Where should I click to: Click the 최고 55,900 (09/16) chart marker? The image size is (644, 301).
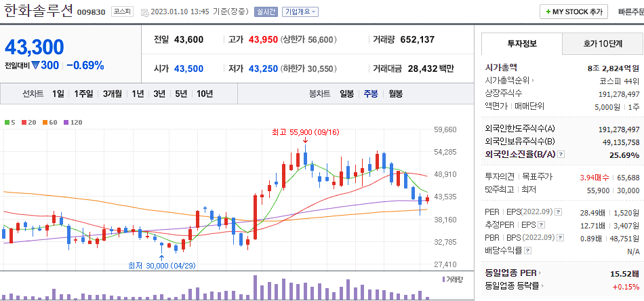click(306, 132)
